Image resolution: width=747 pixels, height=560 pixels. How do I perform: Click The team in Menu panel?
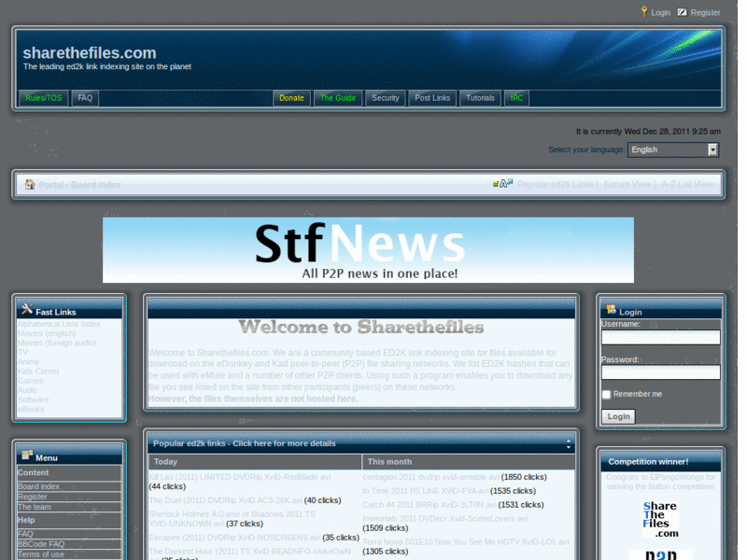click(35, 507)
